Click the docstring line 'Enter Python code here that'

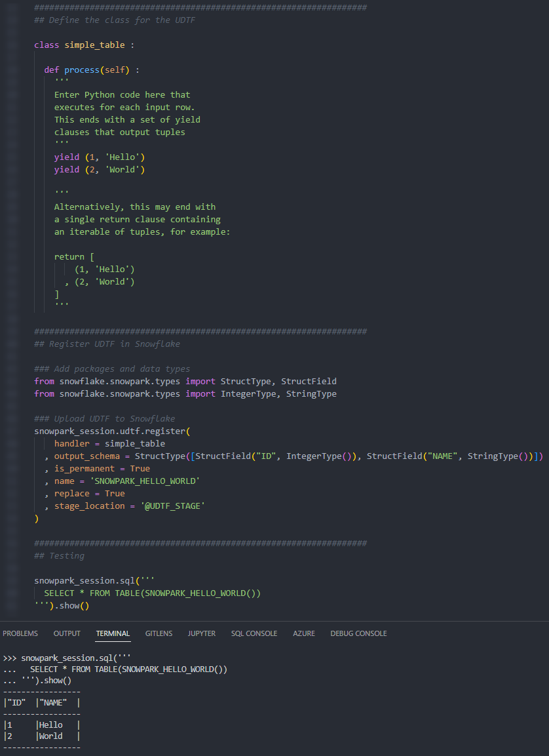(123, 95)
